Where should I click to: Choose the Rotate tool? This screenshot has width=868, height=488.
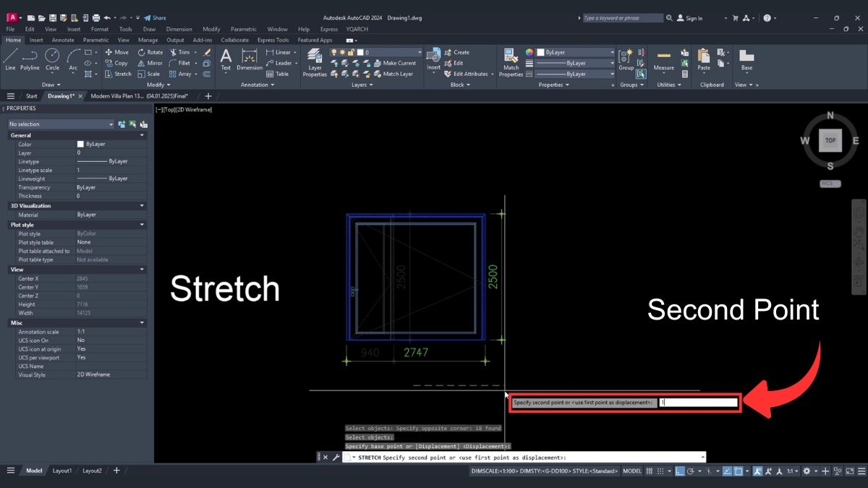[x=150, y=52]
